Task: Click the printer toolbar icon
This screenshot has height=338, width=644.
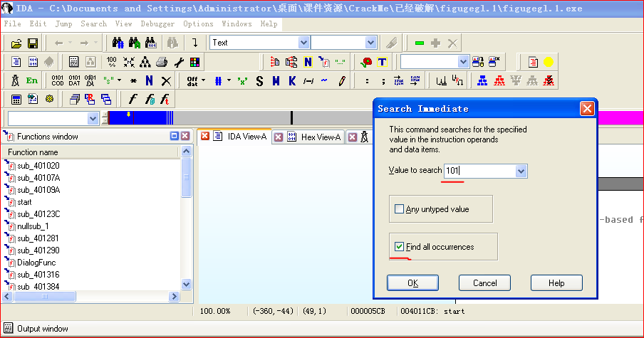Action: click(x=162, y=62)
